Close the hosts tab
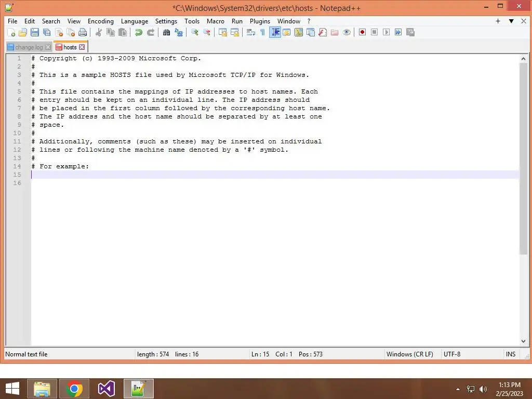 click(x=82, y=47)
